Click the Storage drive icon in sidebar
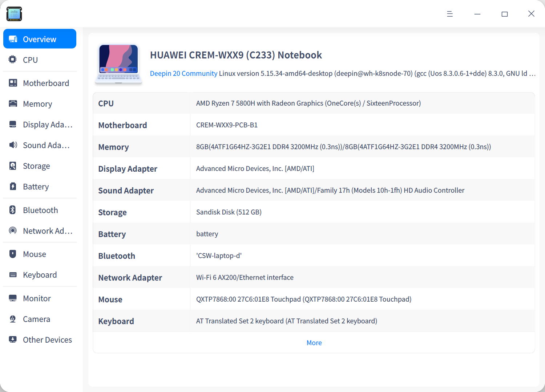Viewport: 545px width, 392px height. click(x=13, y=166)
